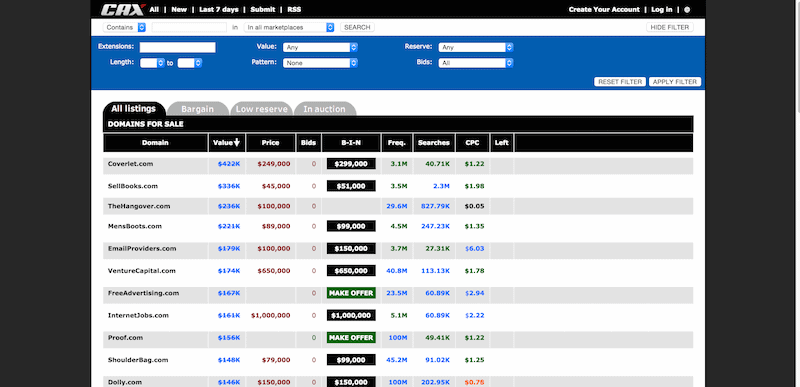Click the $299,000 buy-it-now button

pos(351,164)
